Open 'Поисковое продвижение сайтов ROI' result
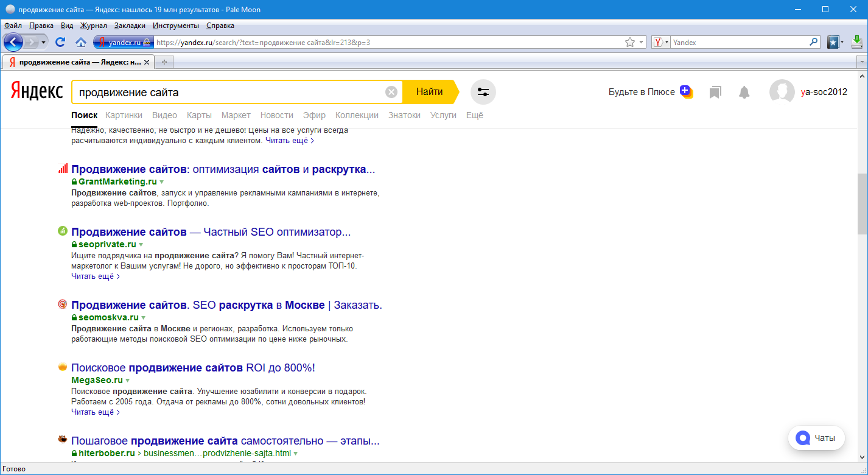The image size is (868, 475). (x=193, y=368)
